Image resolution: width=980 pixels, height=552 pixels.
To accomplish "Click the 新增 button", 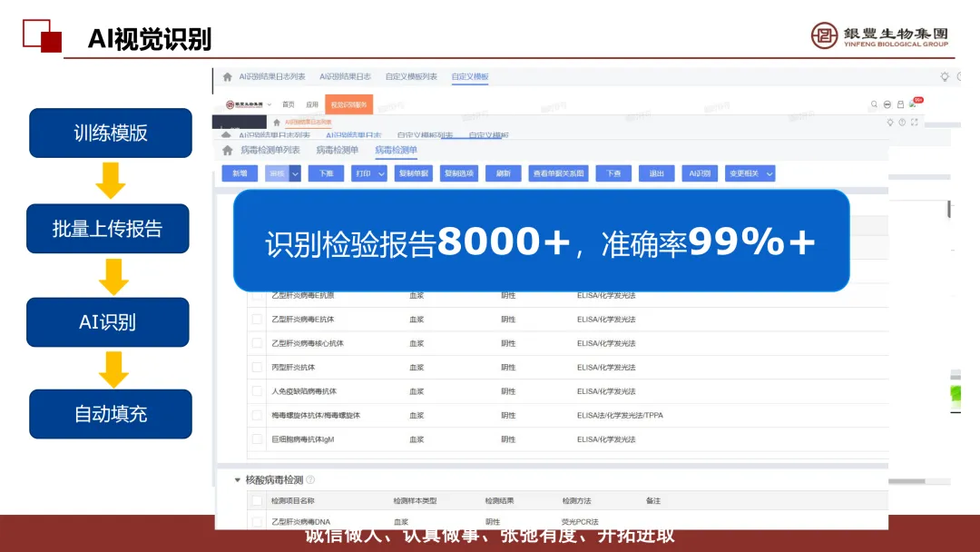I will click(240, 173).
